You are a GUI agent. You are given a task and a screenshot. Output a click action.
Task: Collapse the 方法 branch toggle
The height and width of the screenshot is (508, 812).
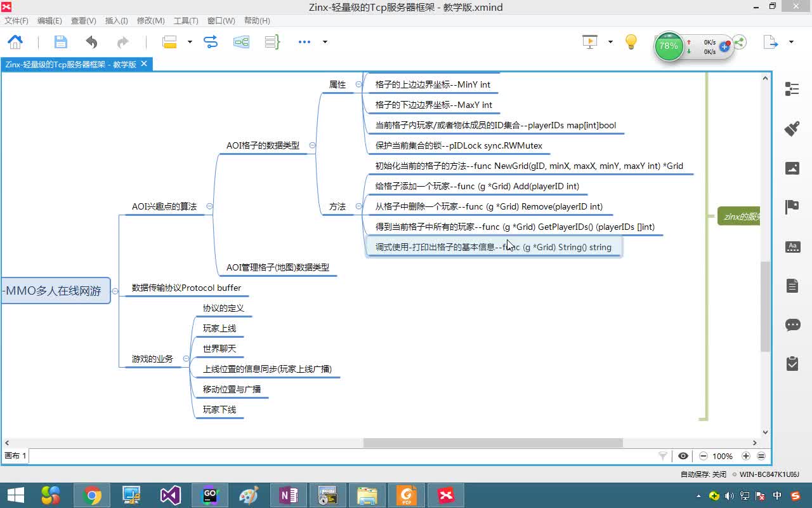[x=358, y=206]
